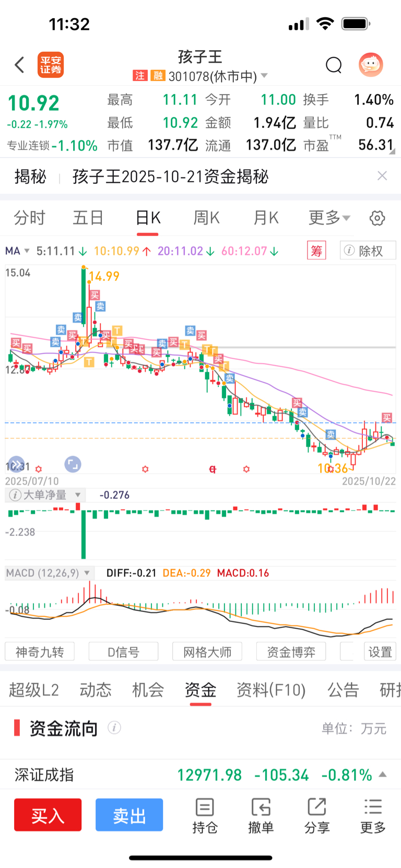
Task: Tap the 融 margin badge
Action: (x=158, y=76)
